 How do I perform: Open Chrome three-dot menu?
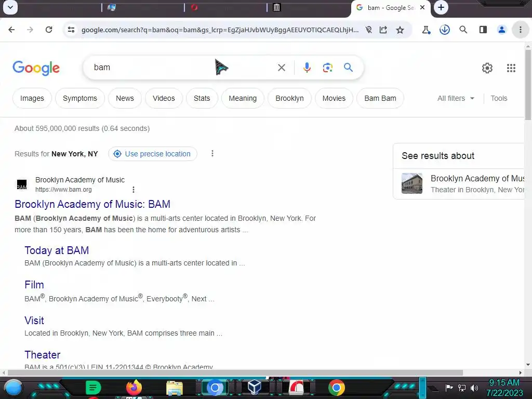pyautogui.click(x=520, y=30)
